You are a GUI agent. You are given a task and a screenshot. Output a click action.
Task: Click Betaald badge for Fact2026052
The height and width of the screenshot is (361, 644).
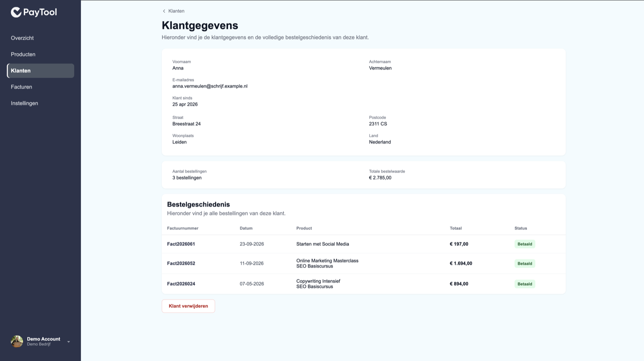[525, 264]
